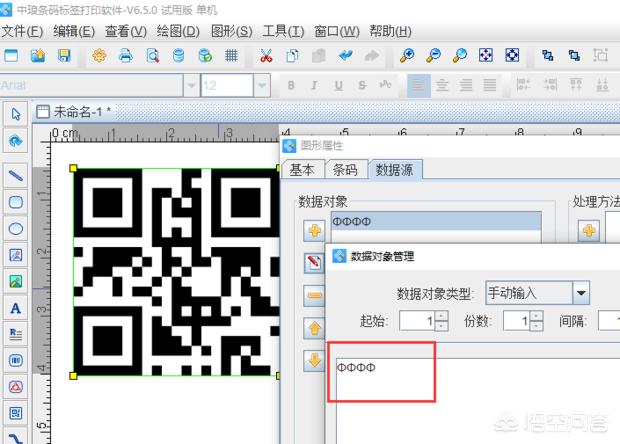
Task: Zoom out with magnifier minus icon
Action: (x=433, y=55)
